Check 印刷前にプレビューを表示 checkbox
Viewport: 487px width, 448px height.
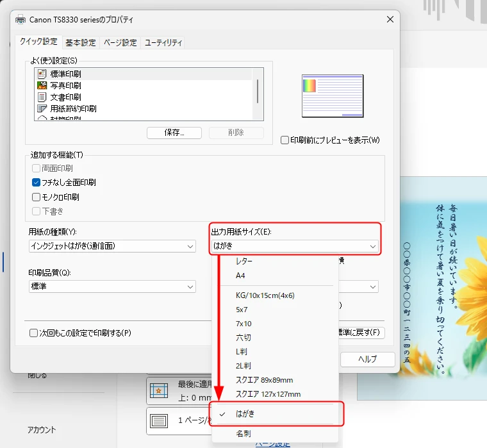coord(285,140)
